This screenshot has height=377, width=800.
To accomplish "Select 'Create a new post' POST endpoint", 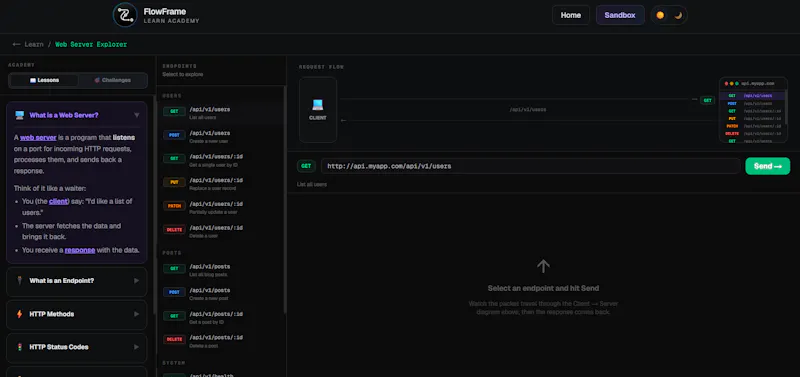I will click(x=221, y=293).
